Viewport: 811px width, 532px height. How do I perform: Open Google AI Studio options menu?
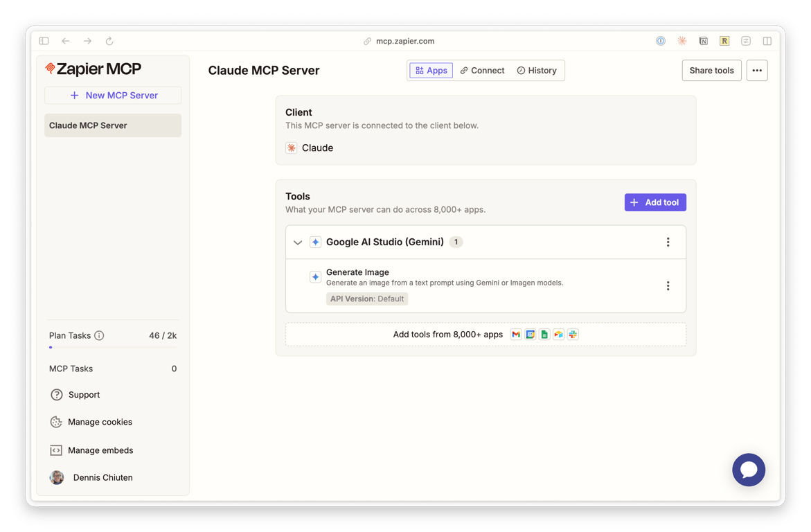(x=668, y=242)
